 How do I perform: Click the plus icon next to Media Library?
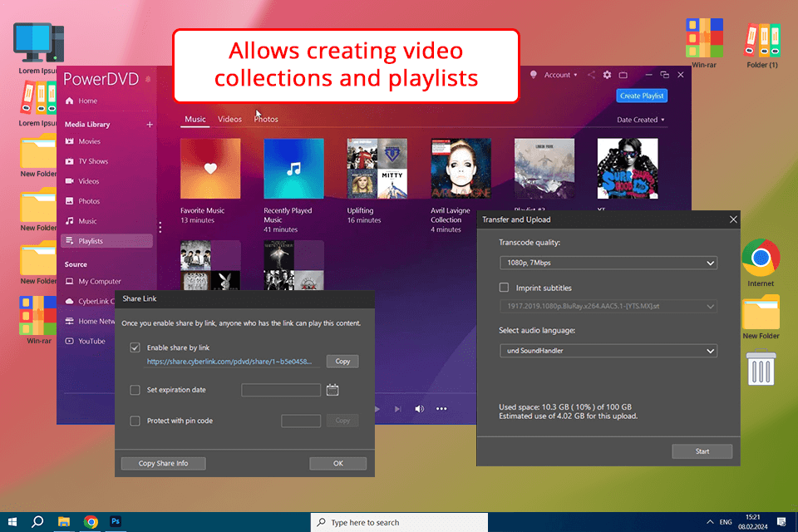150,125
